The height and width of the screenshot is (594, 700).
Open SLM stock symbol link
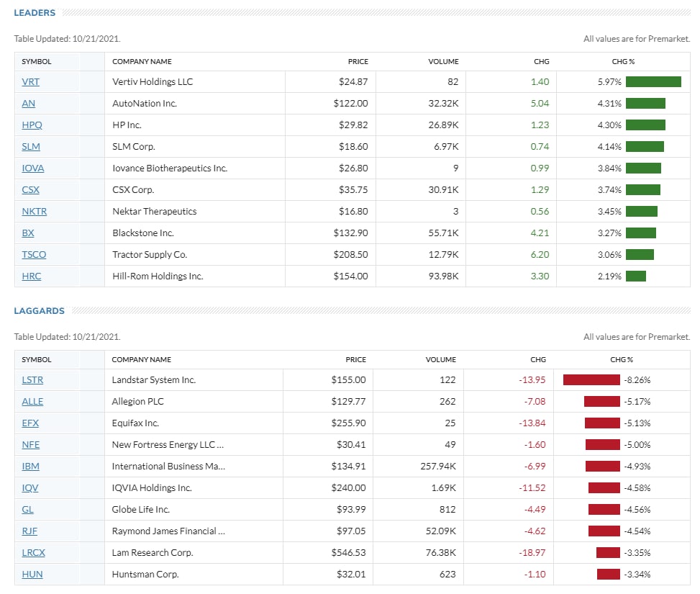31,147
